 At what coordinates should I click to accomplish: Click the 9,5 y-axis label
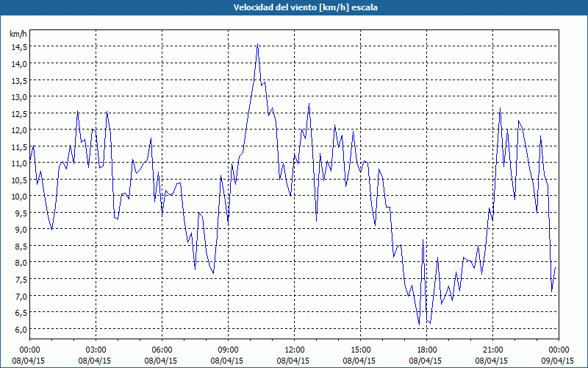pos(21,213)
